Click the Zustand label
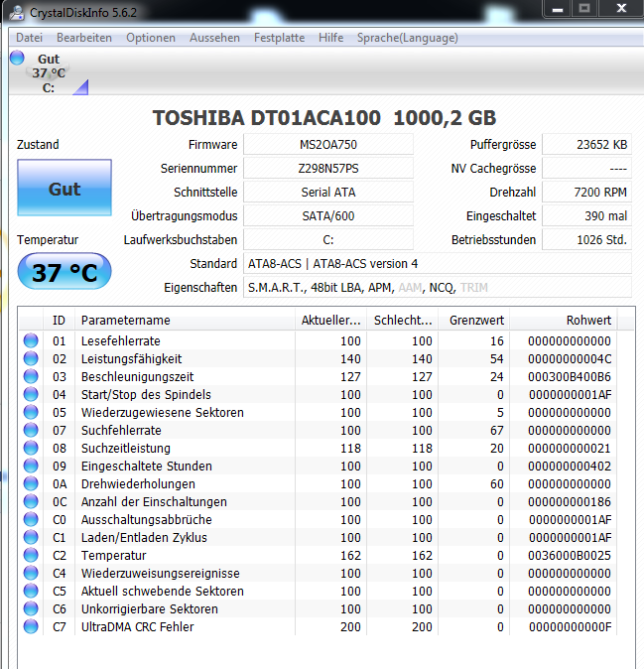Screen dimensions: 644x669 tap(38, 145)
